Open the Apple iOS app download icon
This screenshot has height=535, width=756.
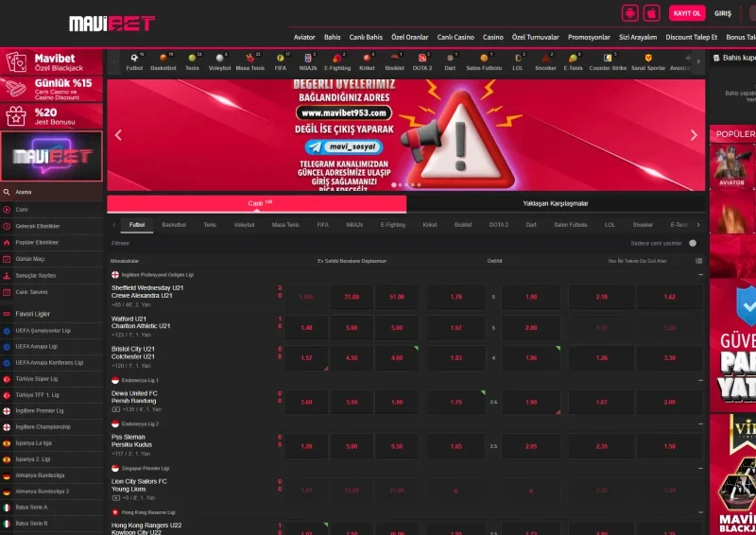coord(651,13)
